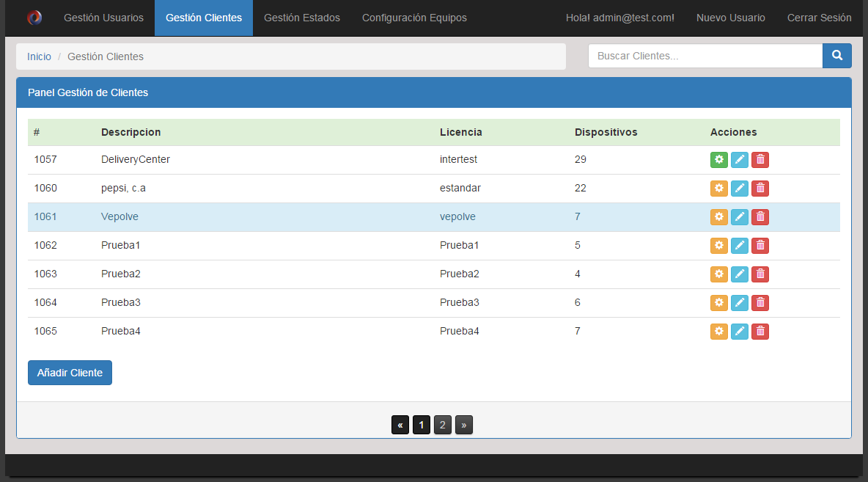This screenshot has width=868, height=482.
Task: Click the Descripcion column header
Action: (130, 132)
